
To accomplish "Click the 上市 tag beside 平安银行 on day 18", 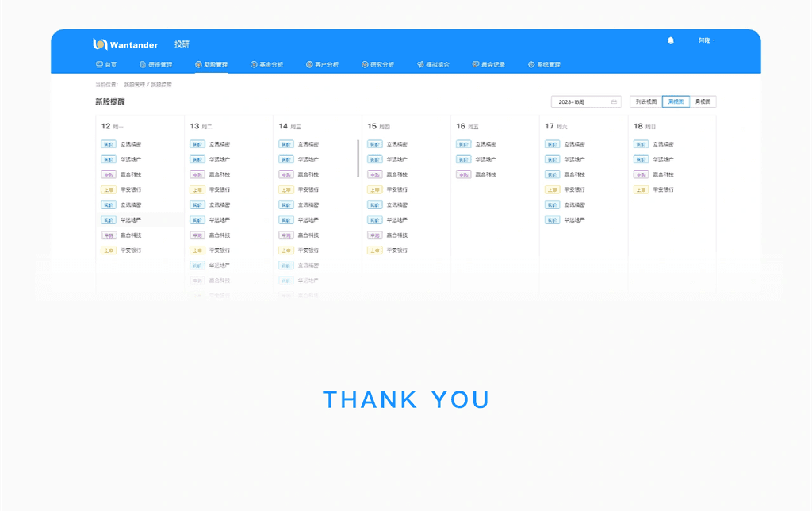I will click(641, 190).
